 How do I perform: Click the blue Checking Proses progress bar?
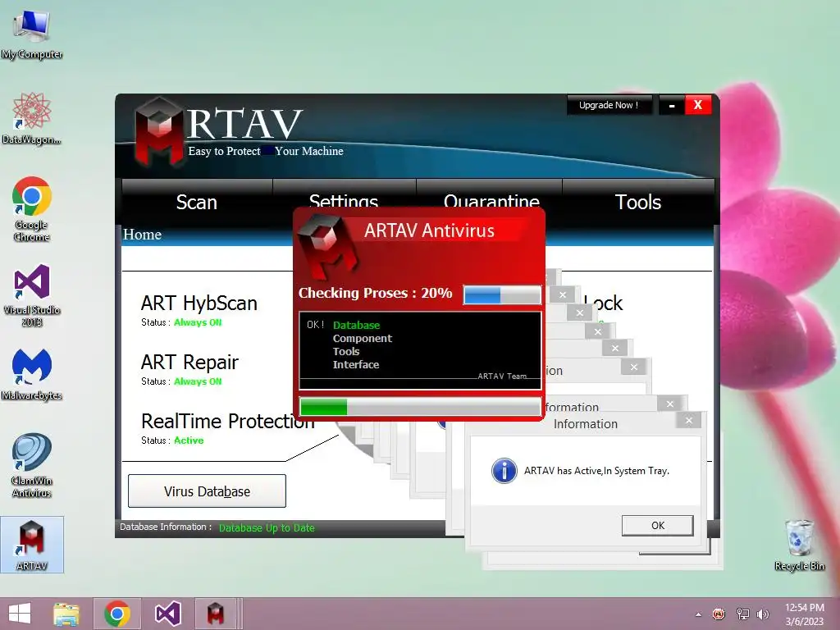(502, 294)
